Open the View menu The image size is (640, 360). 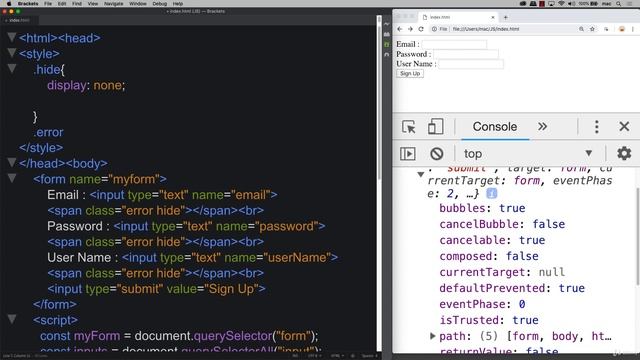tap(93, 4)
